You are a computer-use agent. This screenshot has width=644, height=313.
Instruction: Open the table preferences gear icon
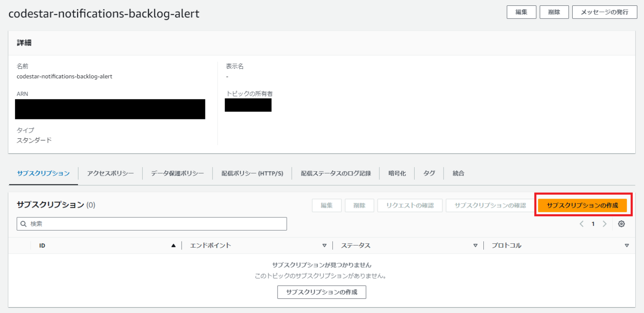(621, 224)
